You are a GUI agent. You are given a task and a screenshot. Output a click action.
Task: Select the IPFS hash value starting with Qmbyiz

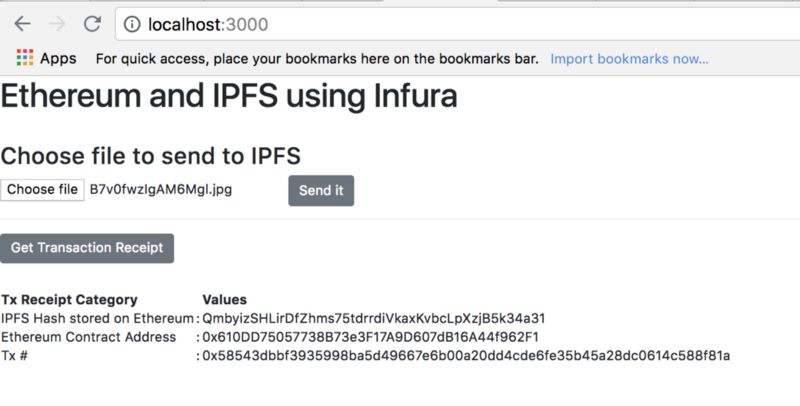(373, 319)
